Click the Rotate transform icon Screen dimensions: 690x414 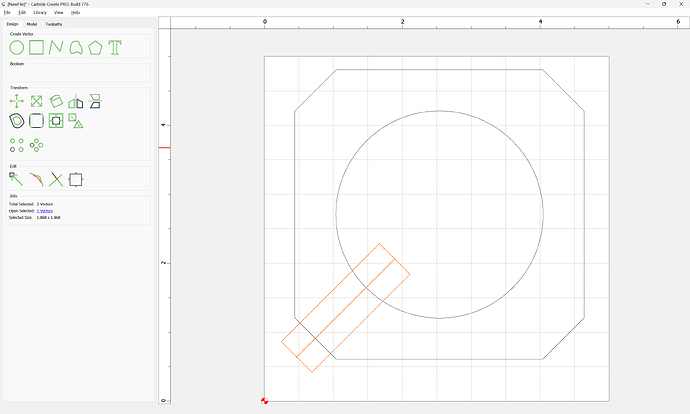(x=56, y=101)
